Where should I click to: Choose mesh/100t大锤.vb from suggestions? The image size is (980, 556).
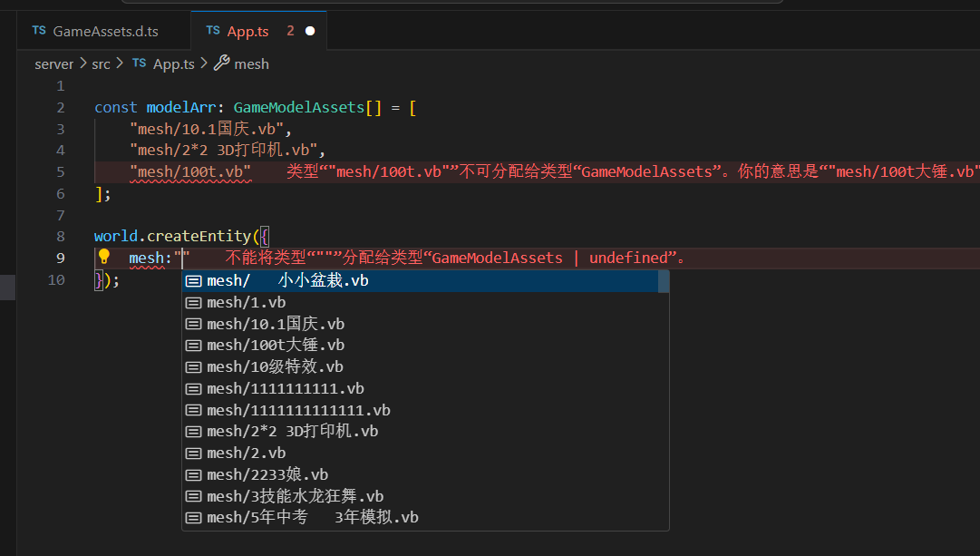(x=276, y=345)
